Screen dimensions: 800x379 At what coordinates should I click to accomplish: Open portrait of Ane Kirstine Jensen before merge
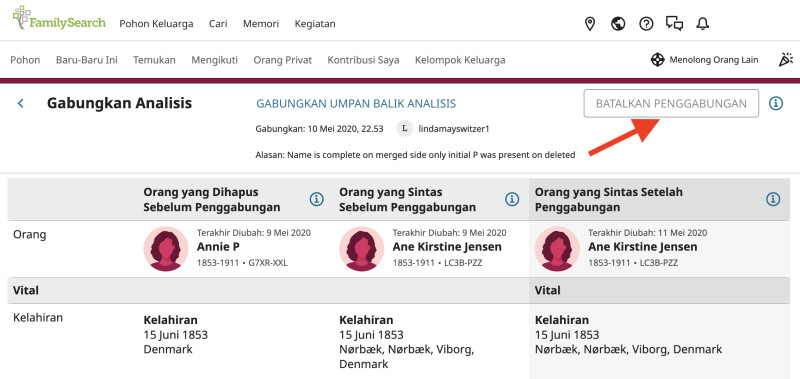(x=362, y=249)
